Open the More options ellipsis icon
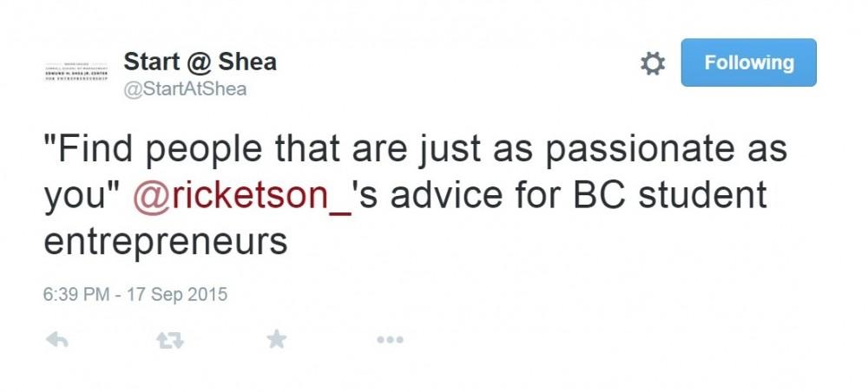The width and height of the screenshot is (868, 392). point(391,339)
